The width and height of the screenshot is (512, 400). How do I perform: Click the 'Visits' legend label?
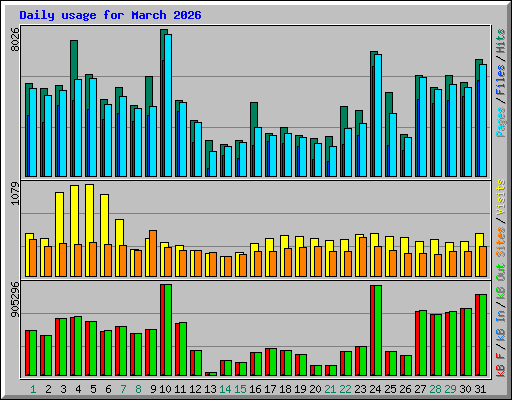500,197
